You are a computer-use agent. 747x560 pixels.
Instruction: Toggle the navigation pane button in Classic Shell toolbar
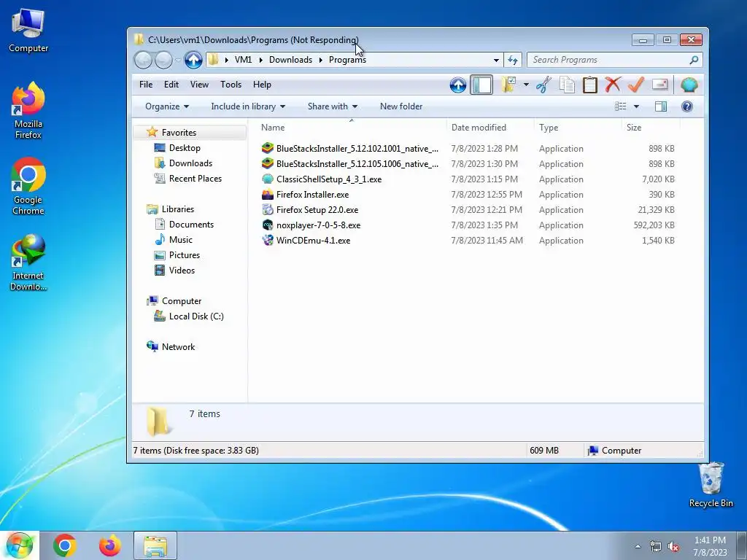[481, 85]
